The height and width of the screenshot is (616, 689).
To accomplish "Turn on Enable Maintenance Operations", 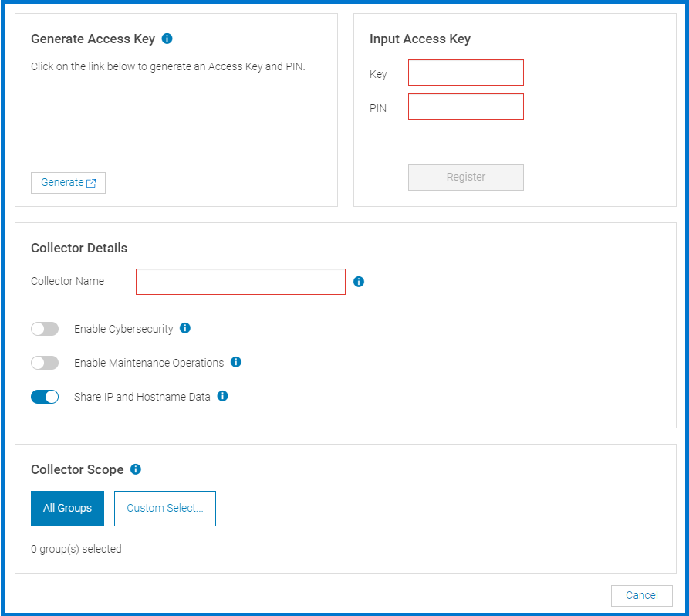I will 45,362.
